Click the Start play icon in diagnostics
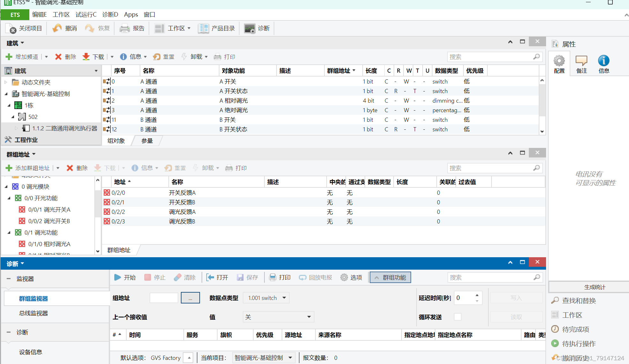The width and height of the screenshot is (629, 364). 117,277
